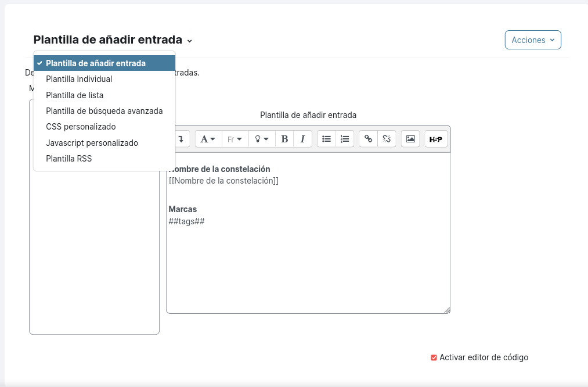The height and width of the screenshot is (387, 588).
Task: Choose Plantilla de lista option
Action: [x=104, y=95]
